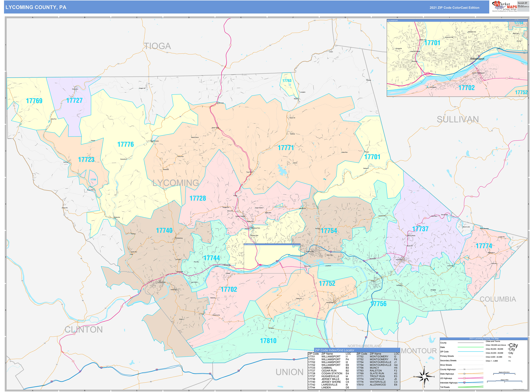The height and width of the screenshot is (392, 532).
Task: Select the CLINTON county label
Action: [84, 329]
